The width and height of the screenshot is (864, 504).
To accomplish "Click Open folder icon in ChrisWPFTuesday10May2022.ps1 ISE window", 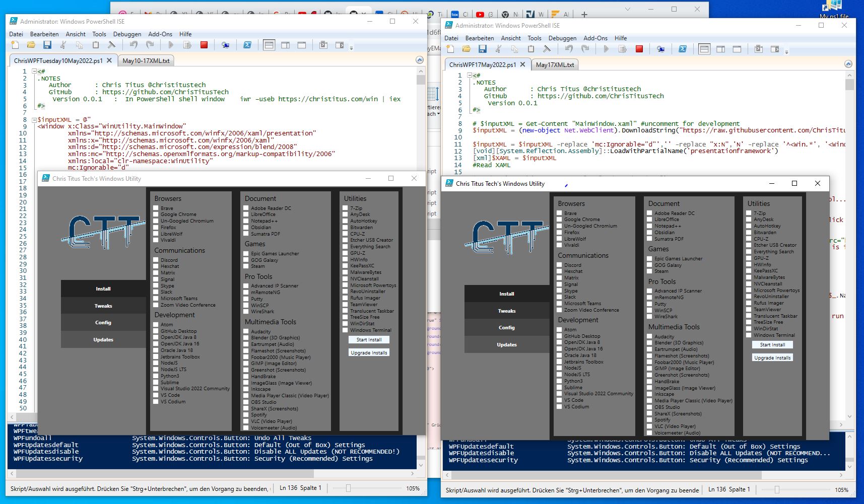I will 31,45.
